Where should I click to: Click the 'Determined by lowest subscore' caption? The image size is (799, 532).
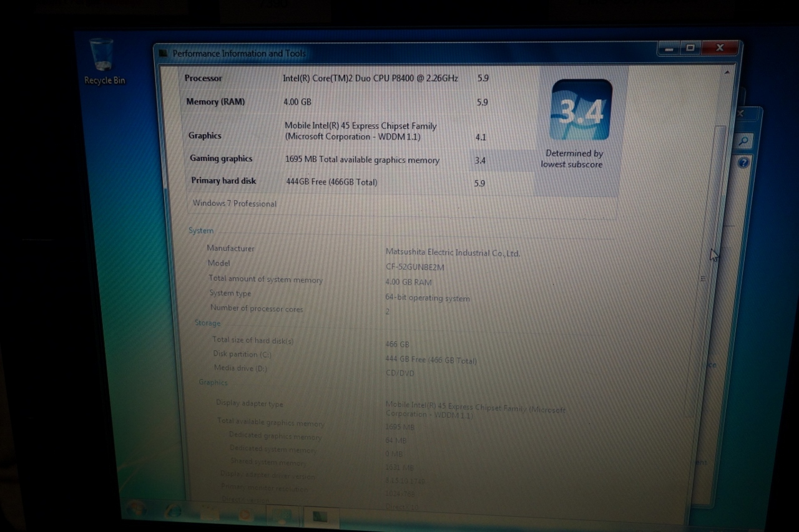[x=573, y=159]
